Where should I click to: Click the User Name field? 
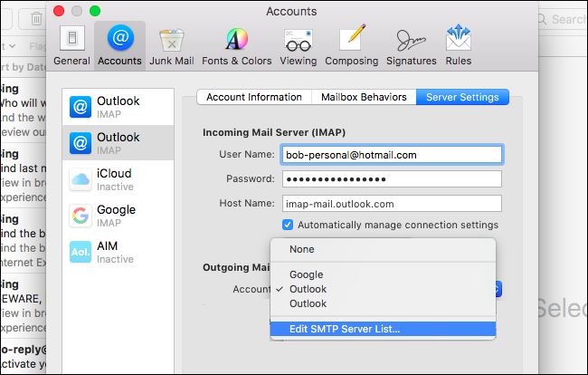click(392, 155)
